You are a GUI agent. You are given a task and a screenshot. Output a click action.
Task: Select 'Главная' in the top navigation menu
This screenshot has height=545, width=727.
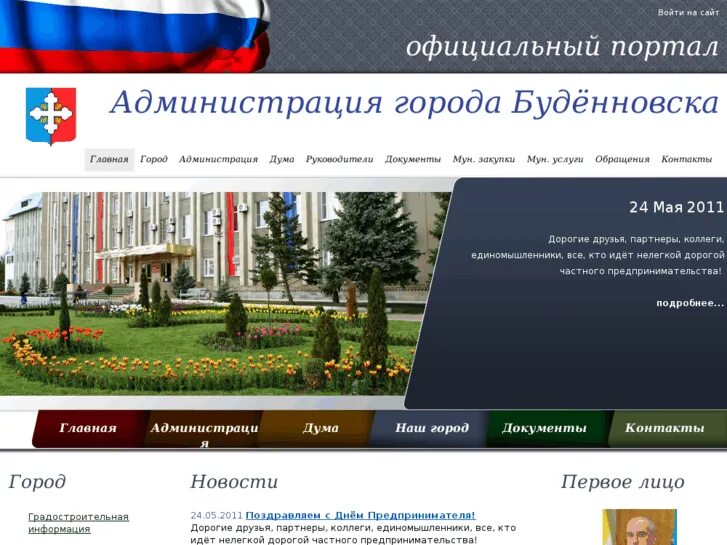tap(109, 159)
